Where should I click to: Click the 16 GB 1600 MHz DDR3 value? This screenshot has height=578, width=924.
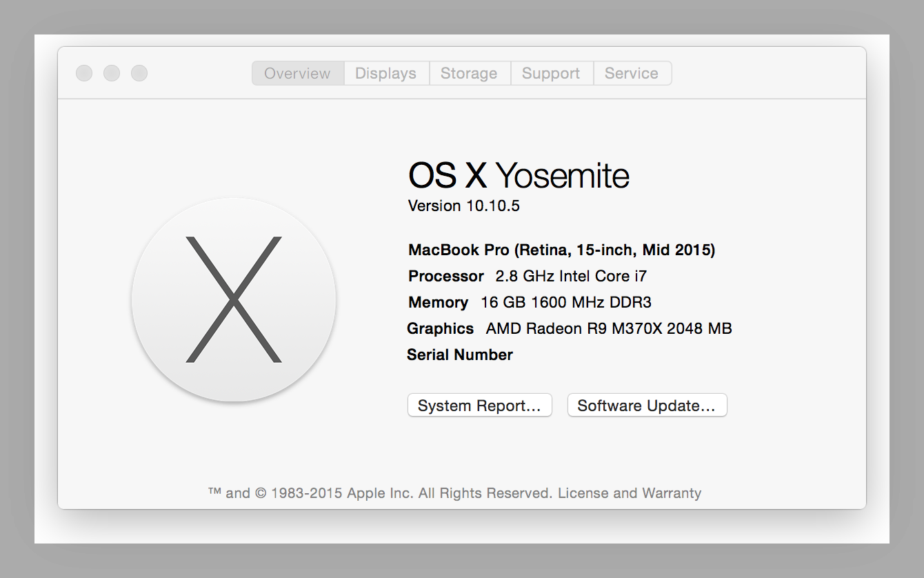coord(566,302)
